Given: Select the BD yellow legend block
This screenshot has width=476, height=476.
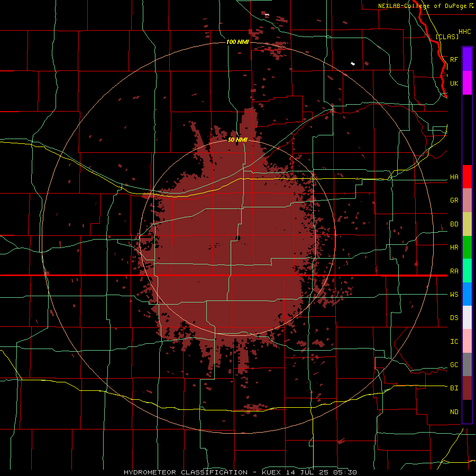Looking at the screenshot, I should pyautogui.click(x=467, y=224).
